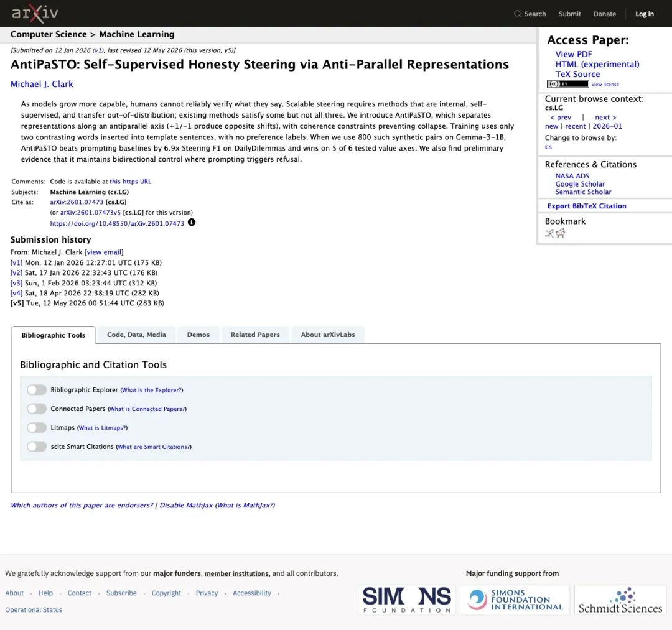
Task: Click the arXiv DOI URL link
Action: (x=117, y=223)
